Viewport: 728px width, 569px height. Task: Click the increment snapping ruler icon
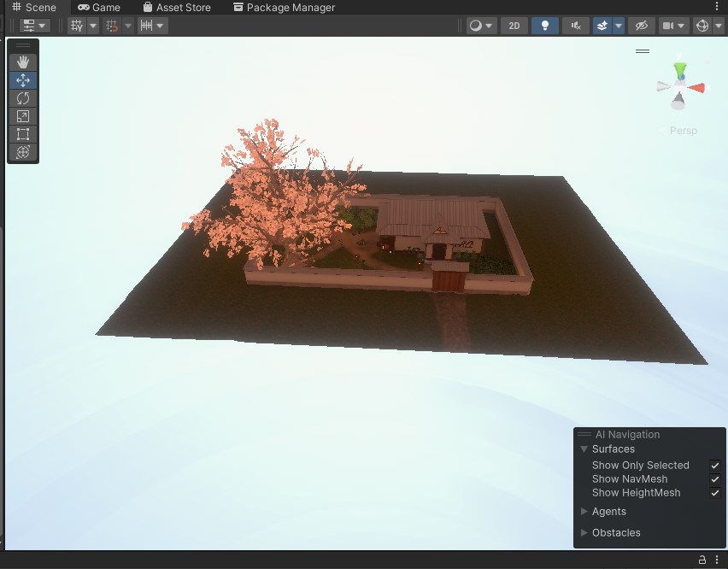pyautogui.click(x=146, y=26)
